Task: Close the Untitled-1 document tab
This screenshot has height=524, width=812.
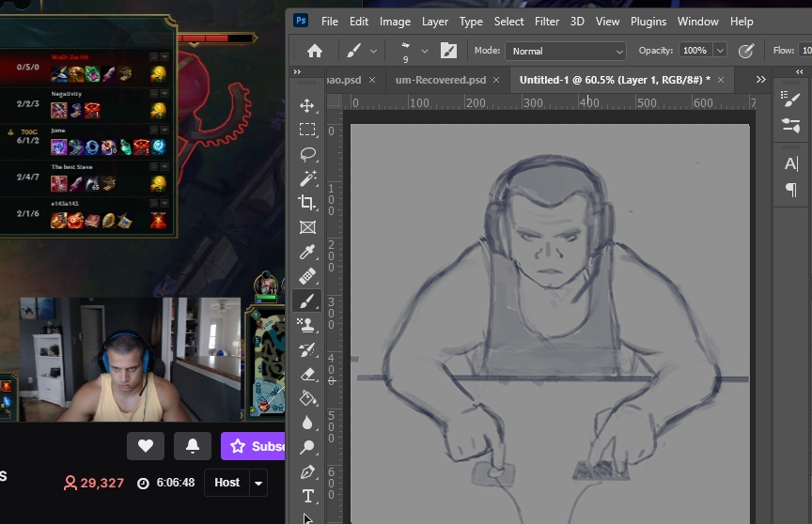Action: (720, 80)
